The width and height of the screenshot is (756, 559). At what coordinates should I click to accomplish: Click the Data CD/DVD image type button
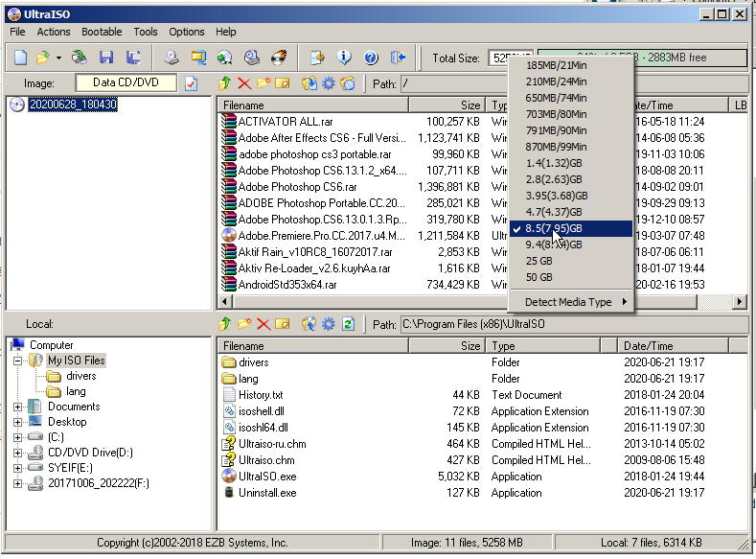[126, 82]
